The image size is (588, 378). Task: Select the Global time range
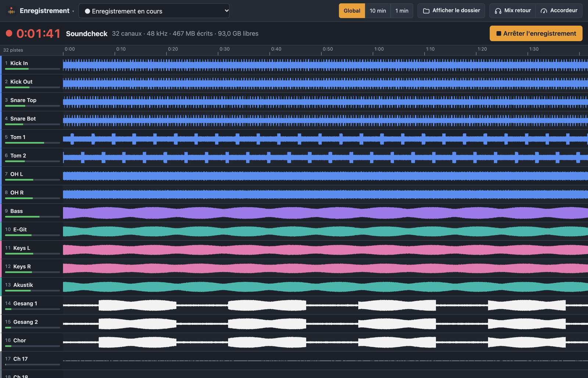(x=352, y=11)
